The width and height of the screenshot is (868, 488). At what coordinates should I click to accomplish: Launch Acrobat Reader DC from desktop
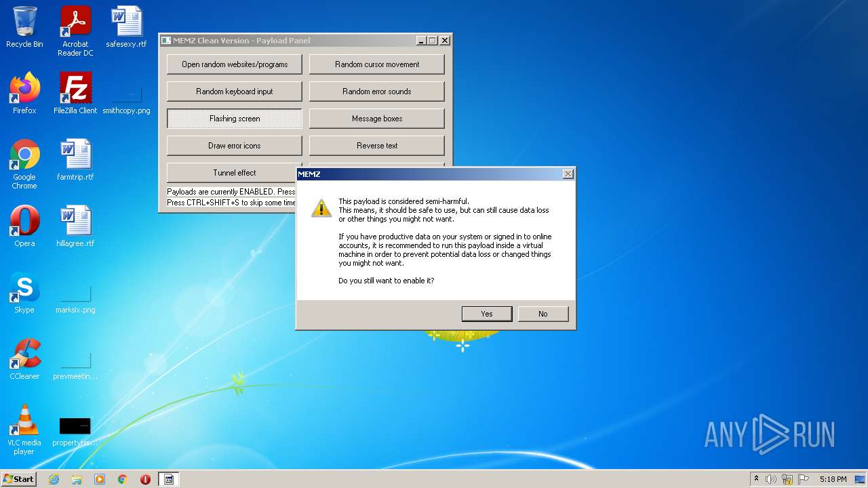click(x=75, y=31)
